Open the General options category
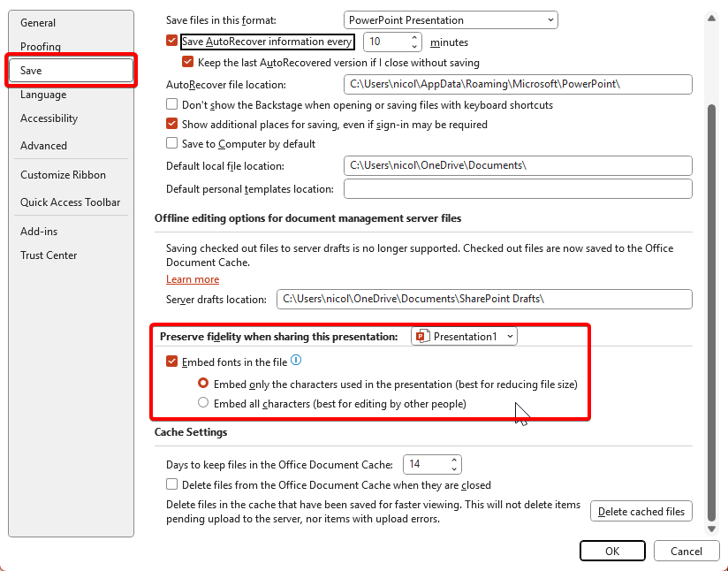This screenshot has width=728, height=571. (x=71, y=23)
